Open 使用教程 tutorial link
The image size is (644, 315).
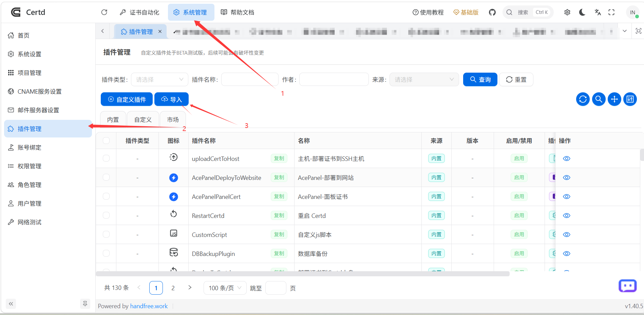point(428,12)
